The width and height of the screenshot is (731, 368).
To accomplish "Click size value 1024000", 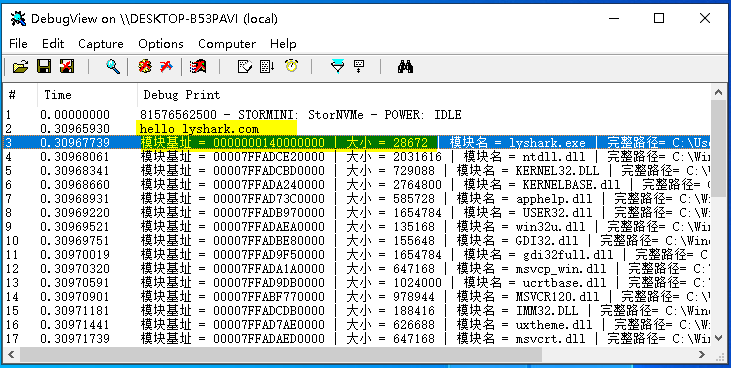I will (418, 283).
